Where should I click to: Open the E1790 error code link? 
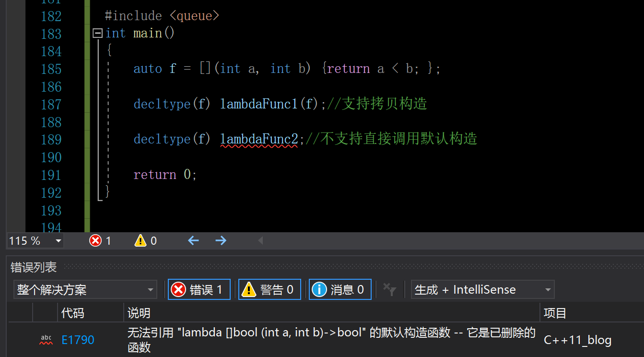[78, 340]
